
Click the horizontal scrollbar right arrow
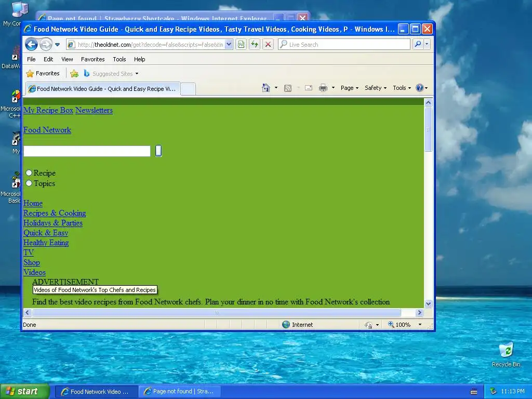(x=419, y=312)
